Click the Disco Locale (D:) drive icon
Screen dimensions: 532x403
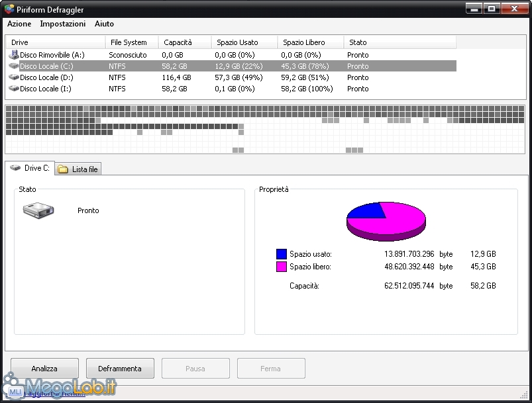pyautogui.click(x=14, y=77)
